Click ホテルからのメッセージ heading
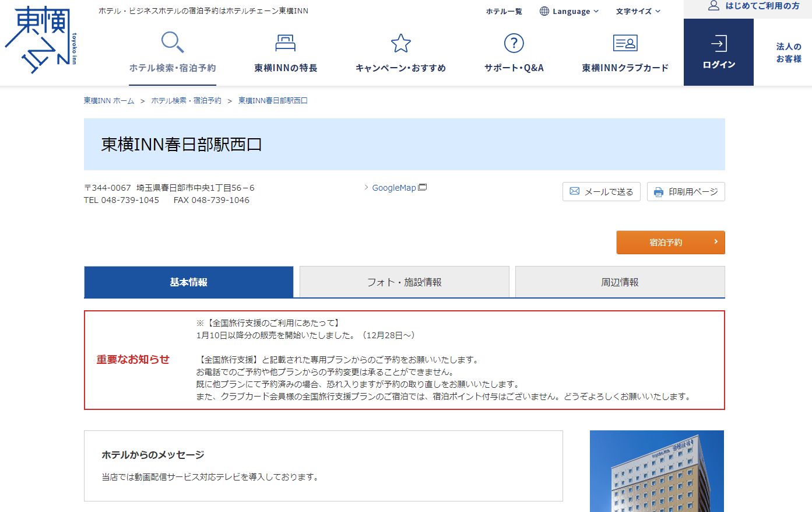The height and width of the screenshot is (512, 812). 153,455
